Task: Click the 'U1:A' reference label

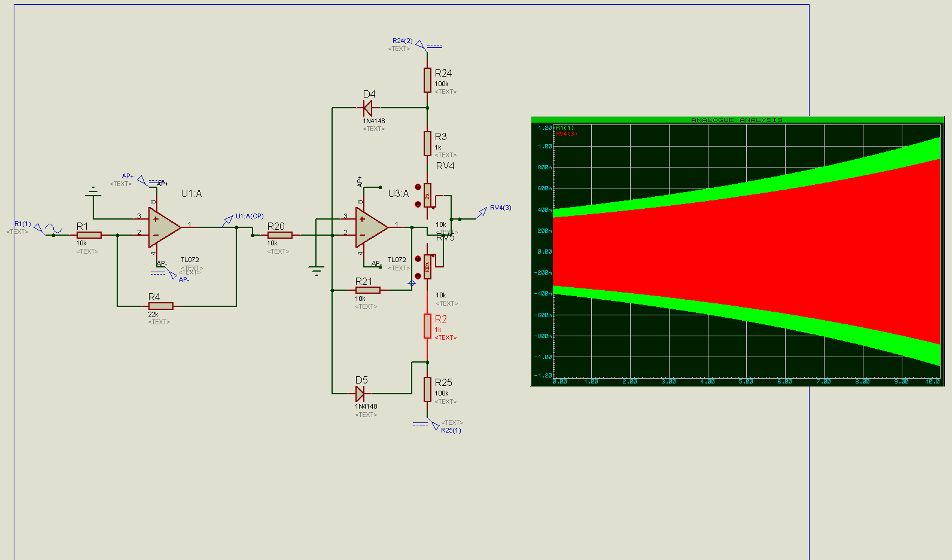Action: coord(191,194)
